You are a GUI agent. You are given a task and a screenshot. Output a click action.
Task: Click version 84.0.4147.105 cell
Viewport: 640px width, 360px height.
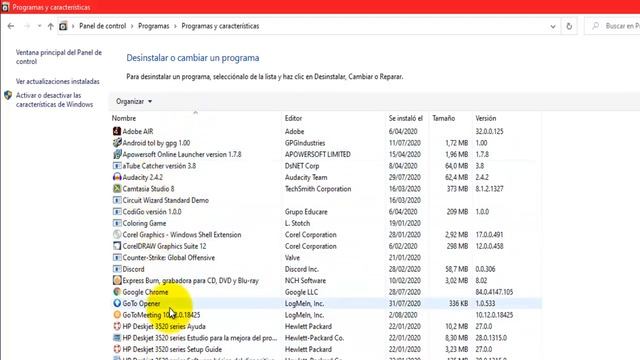[494, 292]
